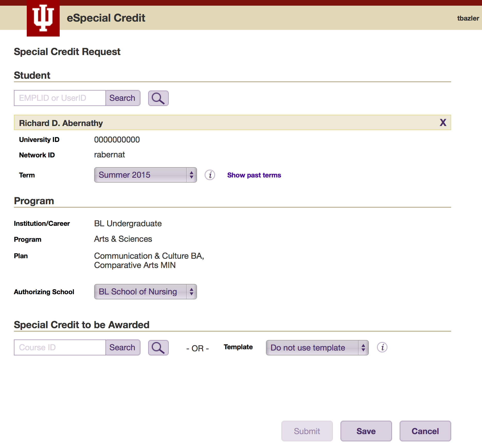Click the Authorizing School label
This screenshot has width=482, height=448.
click(44, 292)
